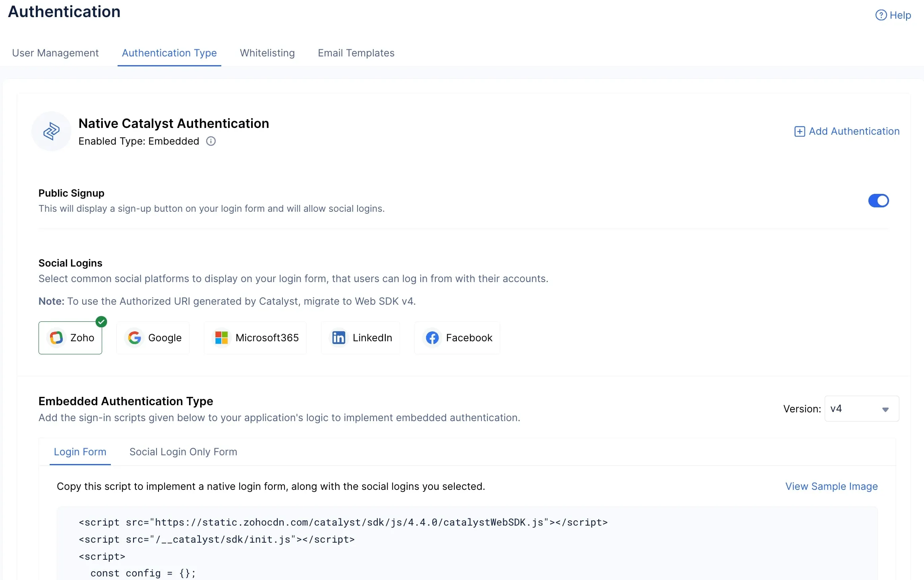
Task: Click the Microsoft365 logo icon
Action: [221, 338]
